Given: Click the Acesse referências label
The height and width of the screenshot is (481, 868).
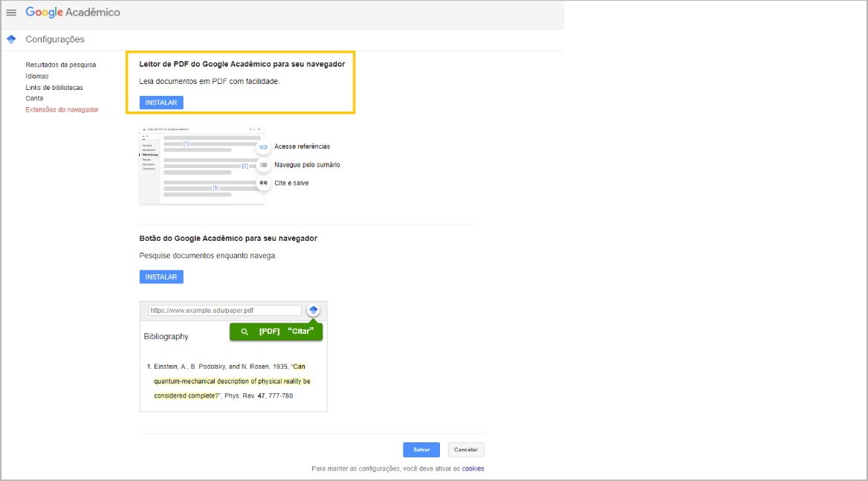Looking at the screenshot, I should tap(302, 146).
